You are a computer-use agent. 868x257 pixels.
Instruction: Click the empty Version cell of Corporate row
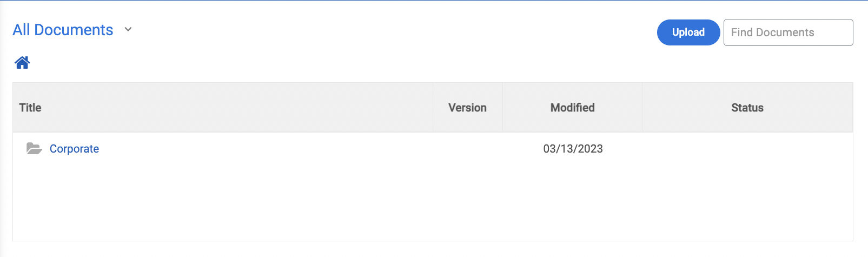pyautogui.click(x=467, y=149)
